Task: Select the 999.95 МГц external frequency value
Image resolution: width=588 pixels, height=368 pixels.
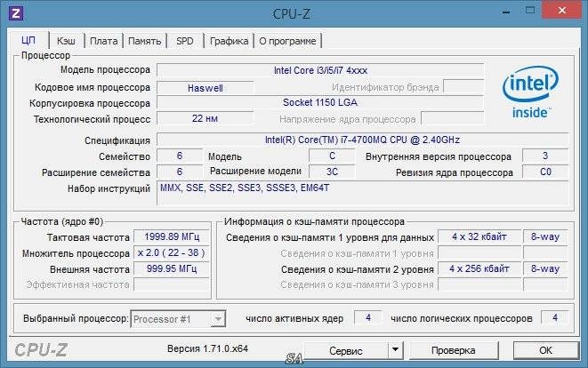Action: pos(172,268)
